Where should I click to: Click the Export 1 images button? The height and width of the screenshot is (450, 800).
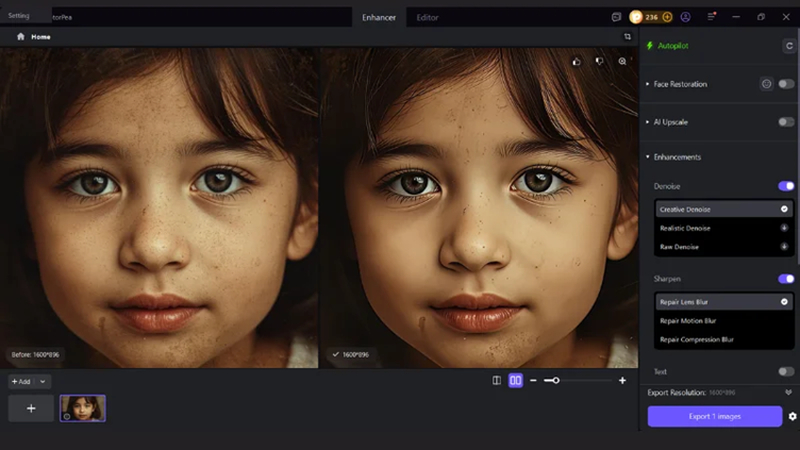[x=715, y=416]
